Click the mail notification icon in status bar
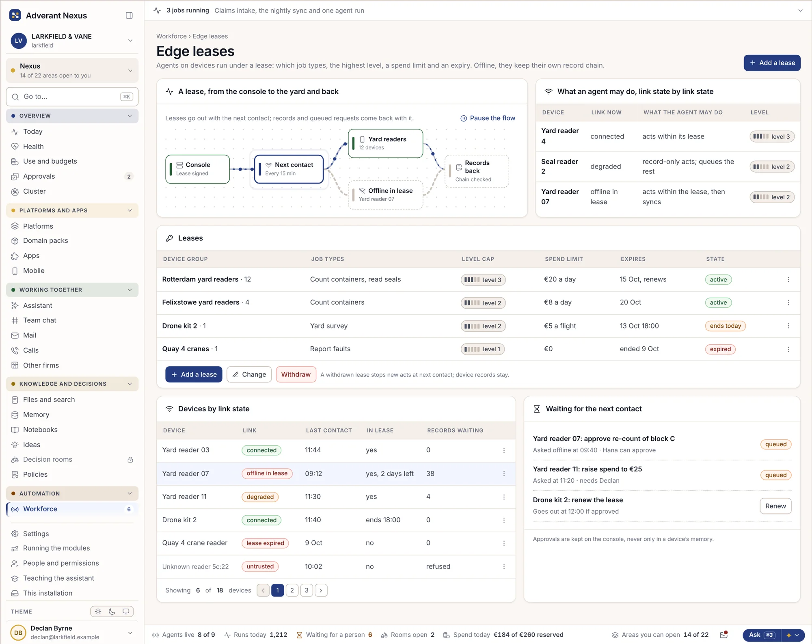The image size is (812, 644). [723, 635]
